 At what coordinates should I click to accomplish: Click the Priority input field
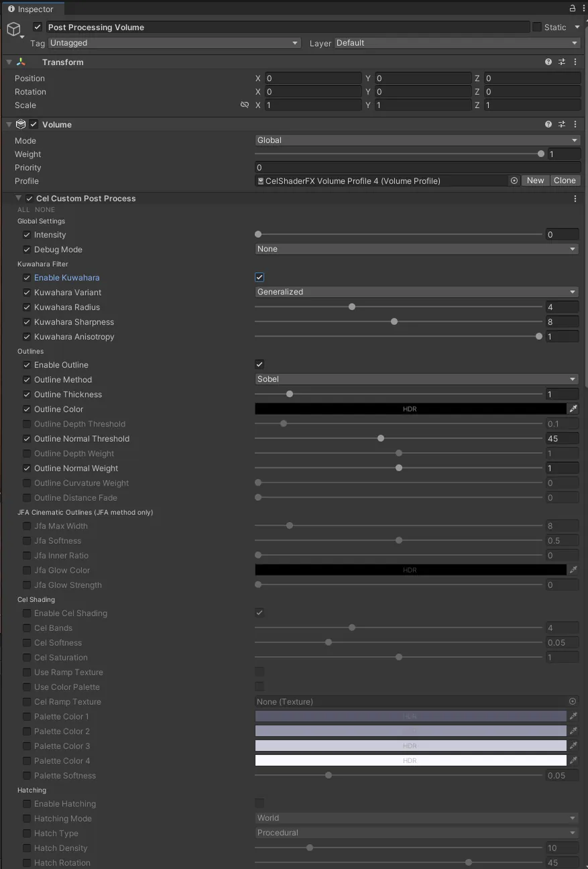[x=418, y=168]
